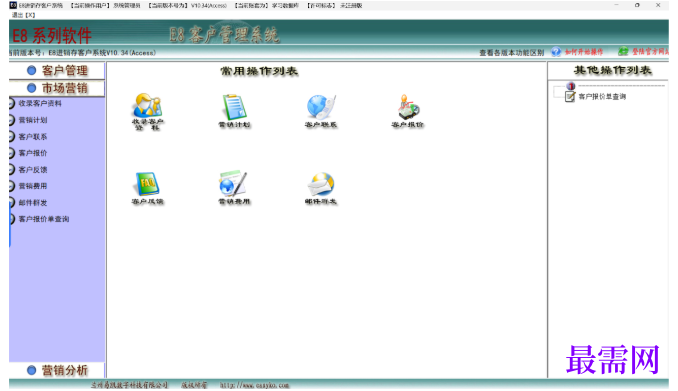
Task: Close the application window
Action: [x=658, y=5]
